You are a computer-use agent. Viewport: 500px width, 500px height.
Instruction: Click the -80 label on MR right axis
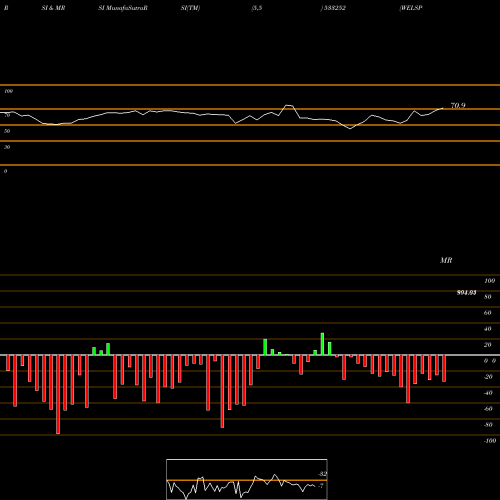488,425
